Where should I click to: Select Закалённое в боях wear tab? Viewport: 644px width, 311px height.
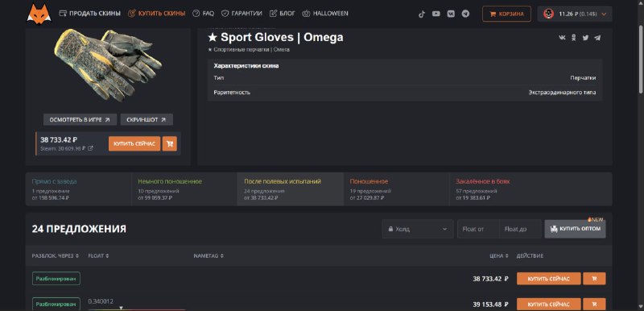(530, 189)
